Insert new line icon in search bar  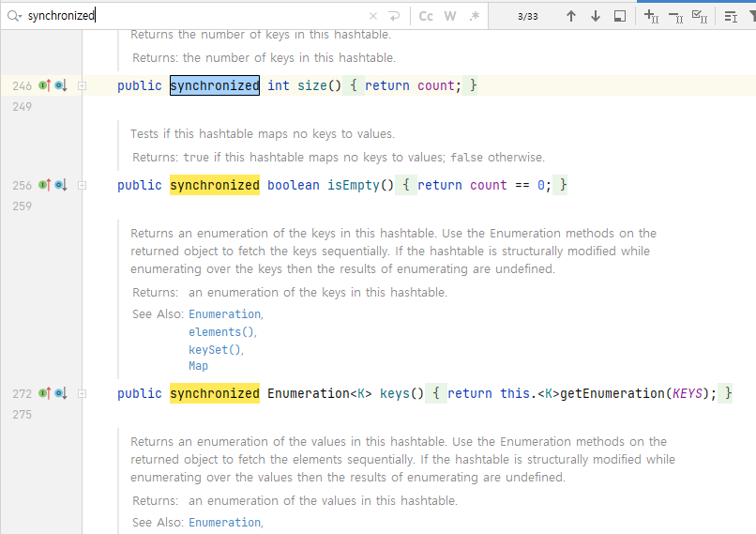[394, 16]
